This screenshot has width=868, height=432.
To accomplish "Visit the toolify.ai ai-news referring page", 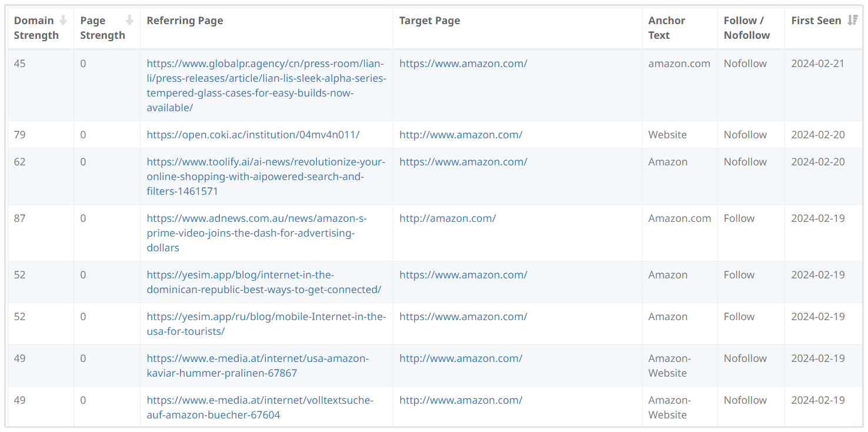I will 266,177.
